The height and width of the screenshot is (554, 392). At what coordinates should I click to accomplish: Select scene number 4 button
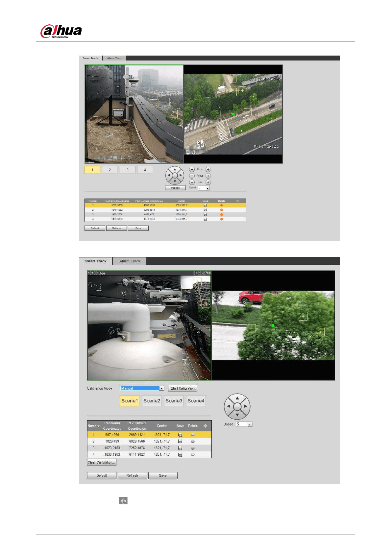(145, 170)
